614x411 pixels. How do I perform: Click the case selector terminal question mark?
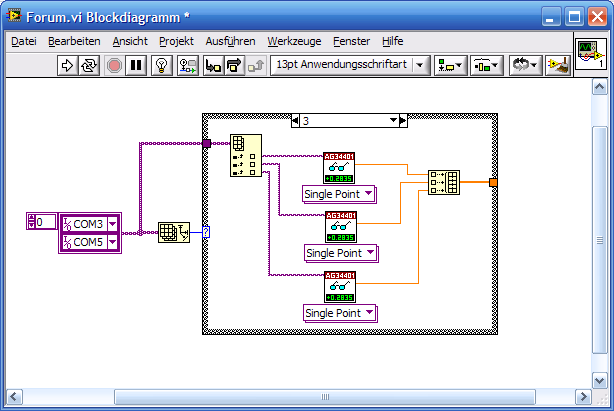tap(206, 232)
